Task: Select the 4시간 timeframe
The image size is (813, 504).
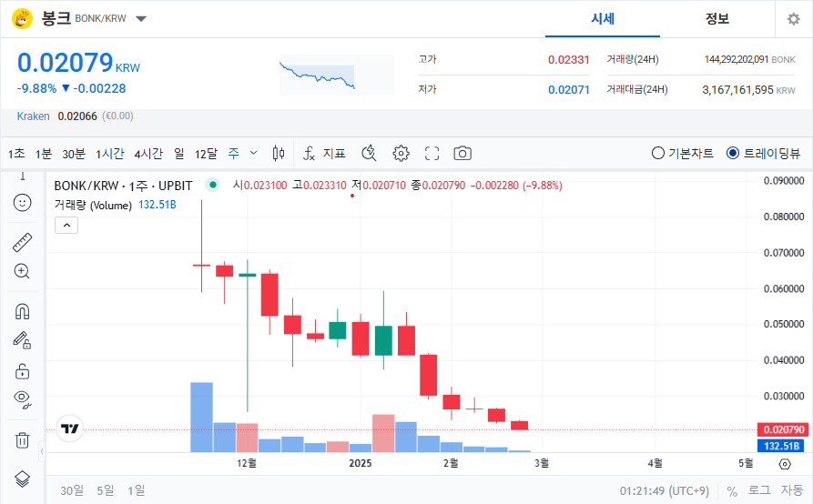Action: pos(148,154)
